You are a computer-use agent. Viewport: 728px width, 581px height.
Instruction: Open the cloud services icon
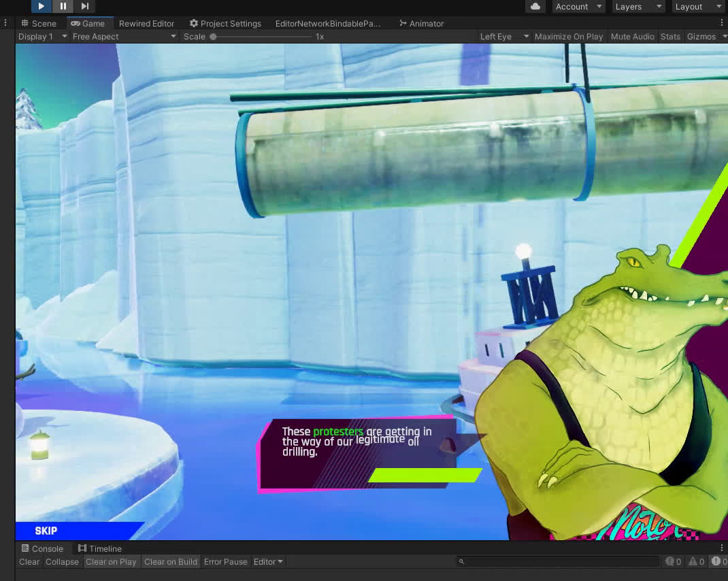click(x=535, y=6)
